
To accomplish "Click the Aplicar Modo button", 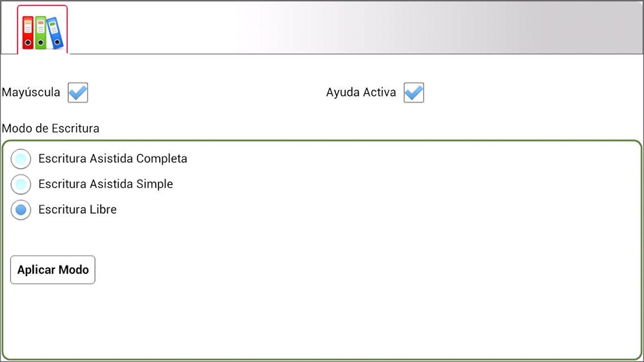I will [53, 270].
